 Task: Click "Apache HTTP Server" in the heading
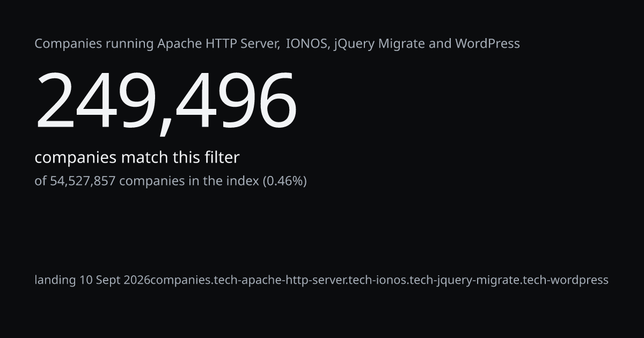pyautogui.click(x=218, y=44)
